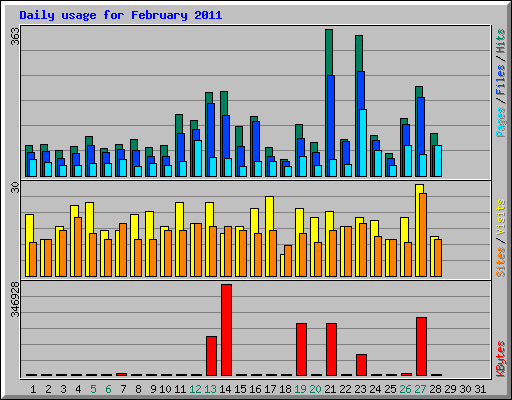The width and height of the screenshot is (512, 400).
Task: Click the tallest red KBytes bar on day 14
Action: pyautogui.click(x=226, y=330)
